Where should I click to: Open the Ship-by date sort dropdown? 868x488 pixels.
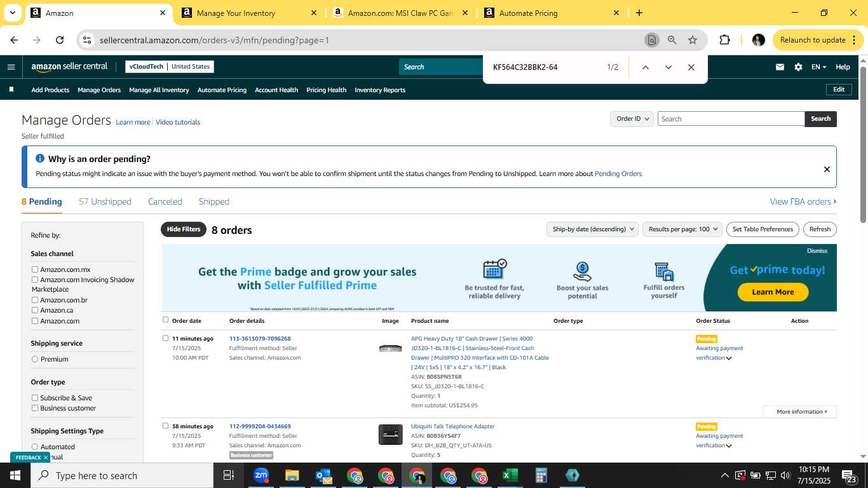click(593, 229)
